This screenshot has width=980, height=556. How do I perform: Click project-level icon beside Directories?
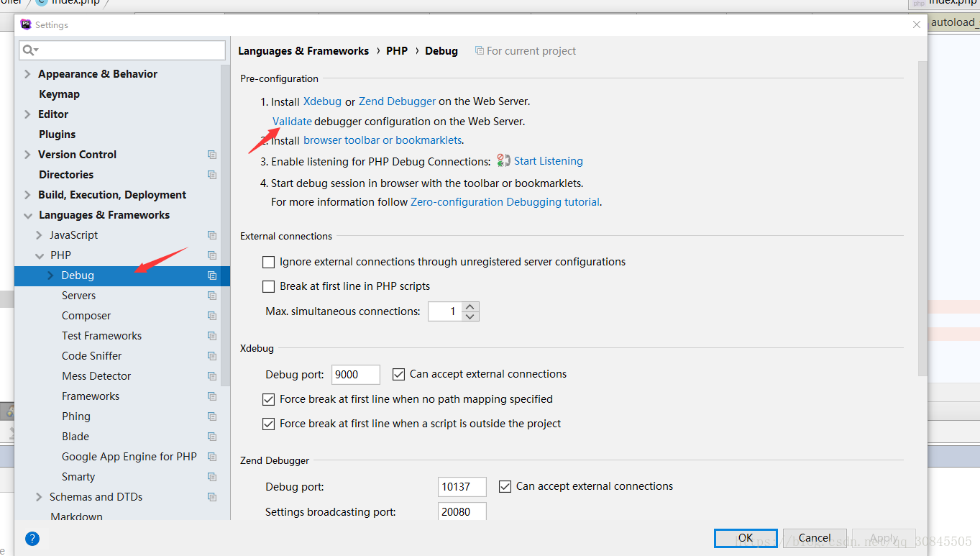(212, 175)
